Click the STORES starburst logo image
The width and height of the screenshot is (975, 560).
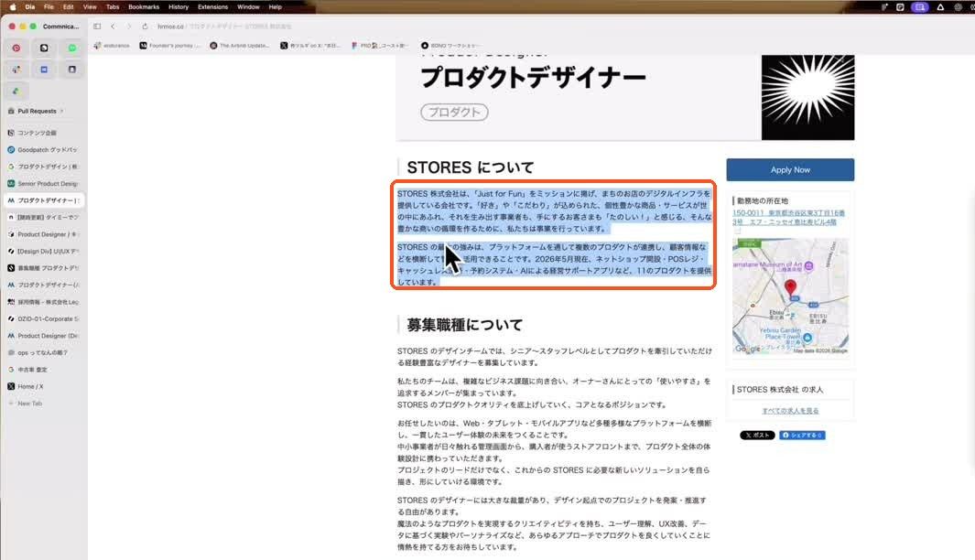click(807, 97)
